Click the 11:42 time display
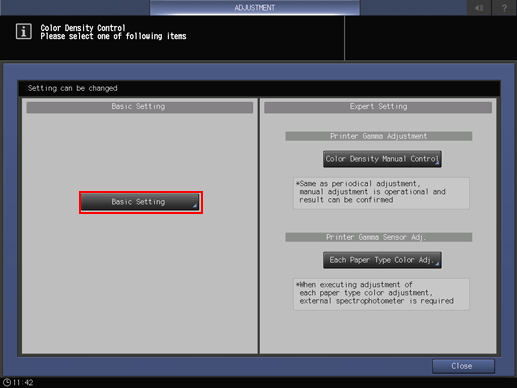 pyautogui.click(x=23, y=382)
